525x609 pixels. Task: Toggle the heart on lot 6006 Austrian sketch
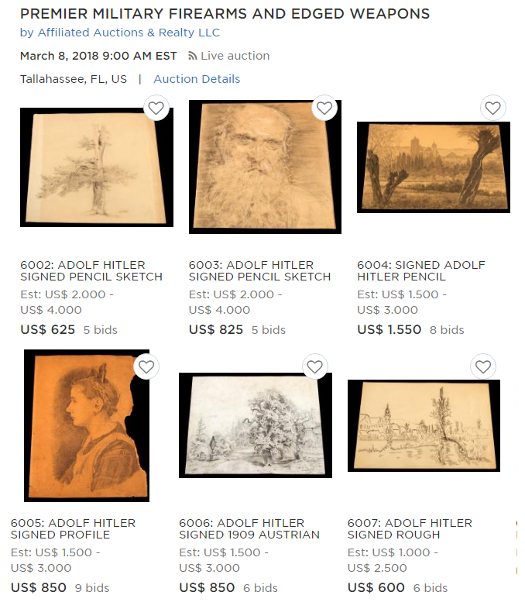tap(315, 366)
